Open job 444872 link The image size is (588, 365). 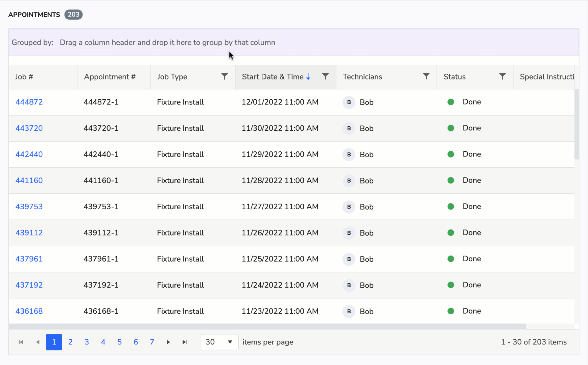29,102
